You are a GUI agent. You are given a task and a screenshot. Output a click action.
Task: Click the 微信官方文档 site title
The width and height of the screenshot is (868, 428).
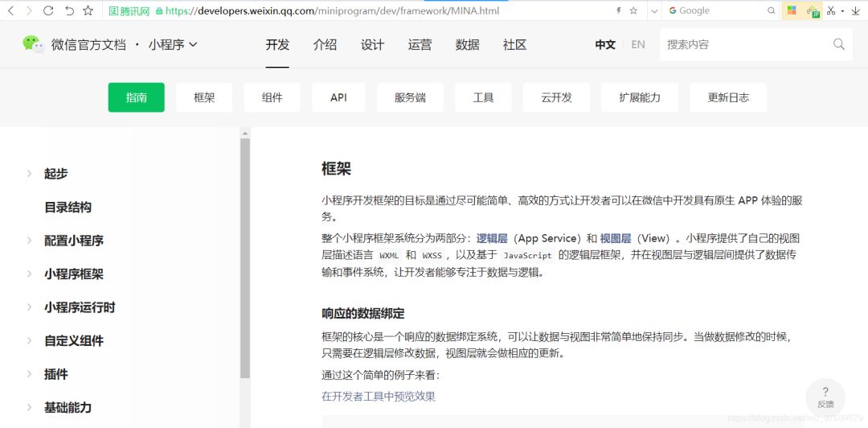pos(88,45)
